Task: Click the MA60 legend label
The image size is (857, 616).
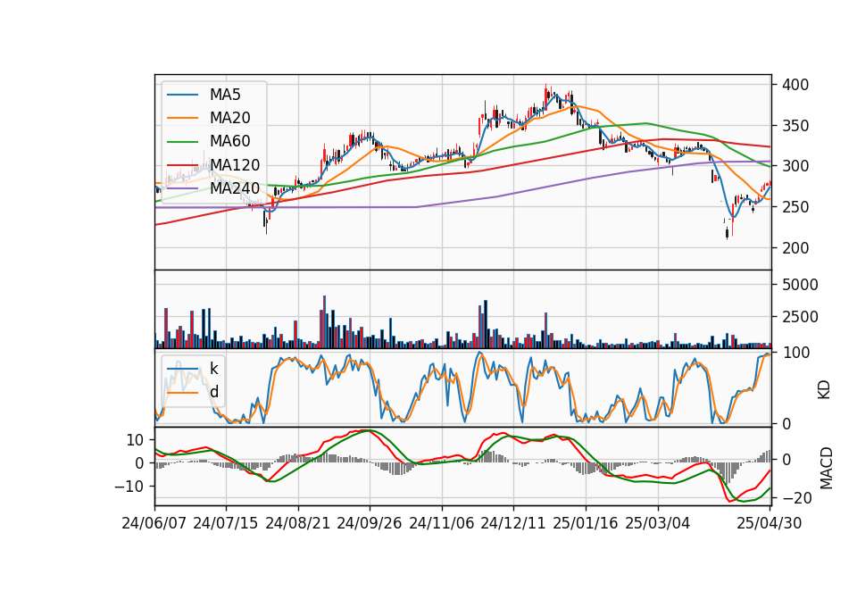Action: [x=229, y=142]
